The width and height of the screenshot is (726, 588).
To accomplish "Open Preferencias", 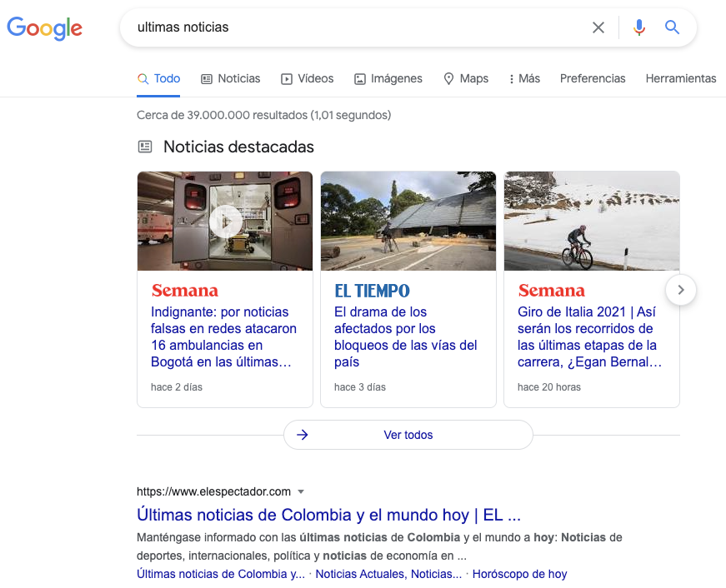I will pos(593,78).
